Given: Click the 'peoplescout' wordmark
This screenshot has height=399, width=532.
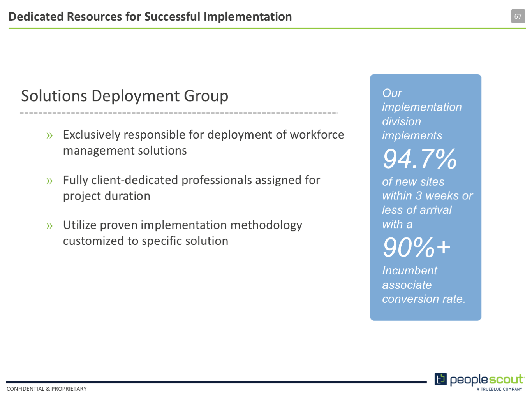Looking at the screenshot, I should pyautogui.click(x=487, y=380).
